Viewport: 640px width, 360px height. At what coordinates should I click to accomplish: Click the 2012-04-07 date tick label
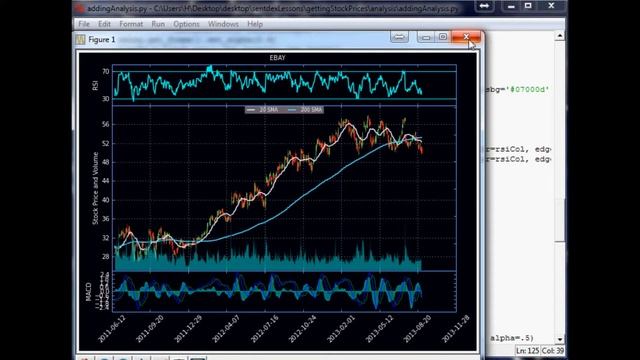tap(226, 329)
